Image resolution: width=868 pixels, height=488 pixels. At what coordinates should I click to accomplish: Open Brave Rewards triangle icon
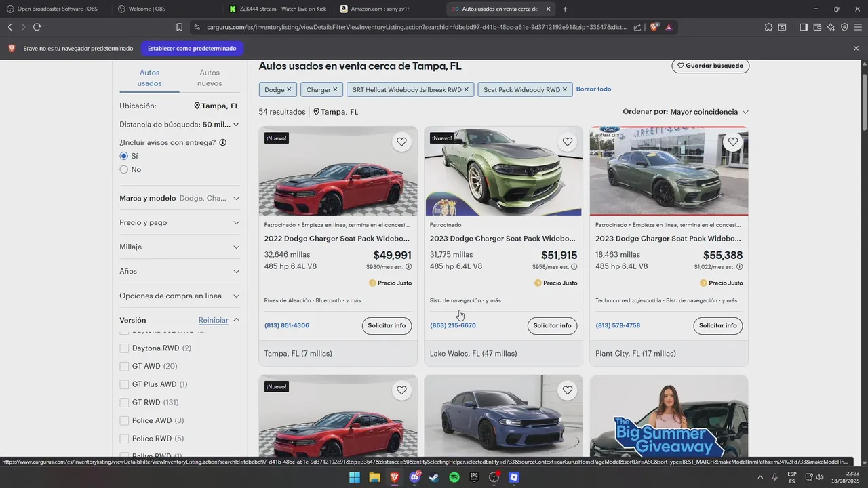(669, 27)
